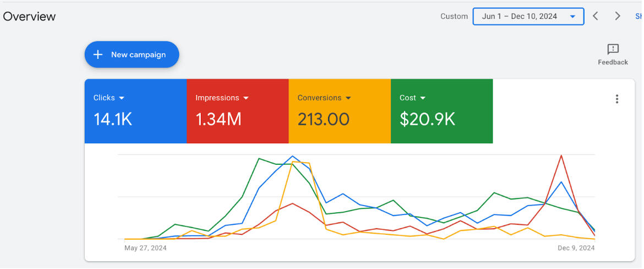Viewport: 644px width, 269px height.
Task: Expand the Conversions metric dropdown arrow
Action: click(x=348, y=98)
